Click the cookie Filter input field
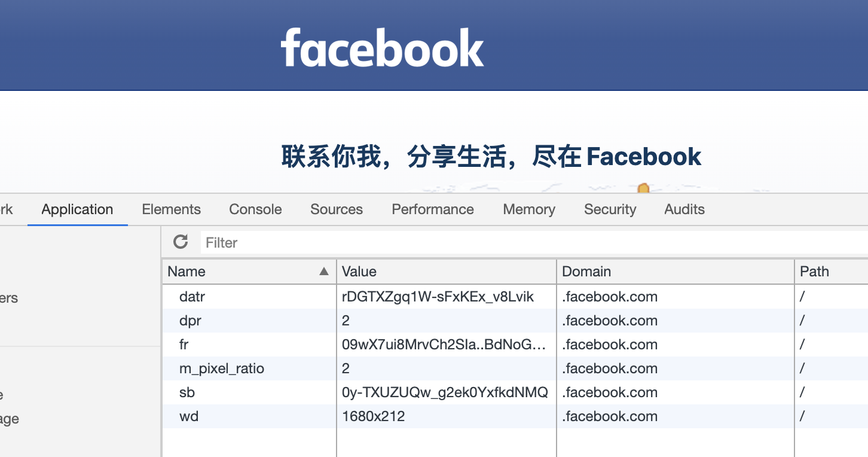This screenshot has height=457, width=868. 534,242
